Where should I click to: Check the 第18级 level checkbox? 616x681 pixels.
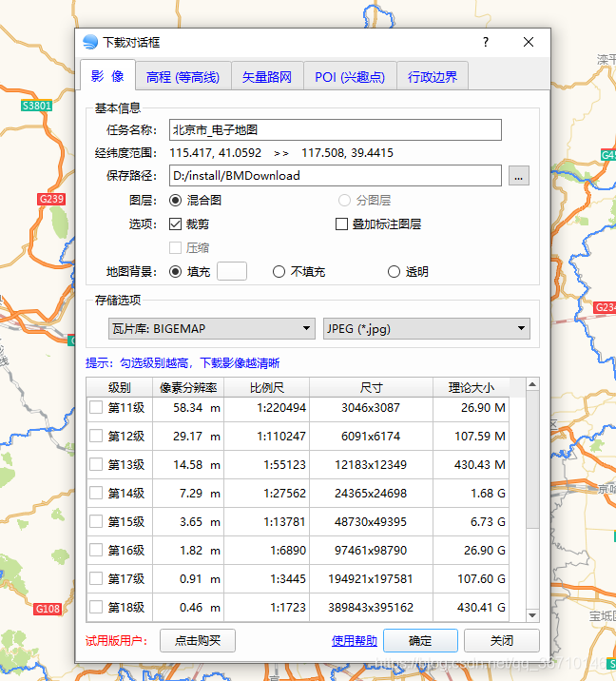[96, 607]
